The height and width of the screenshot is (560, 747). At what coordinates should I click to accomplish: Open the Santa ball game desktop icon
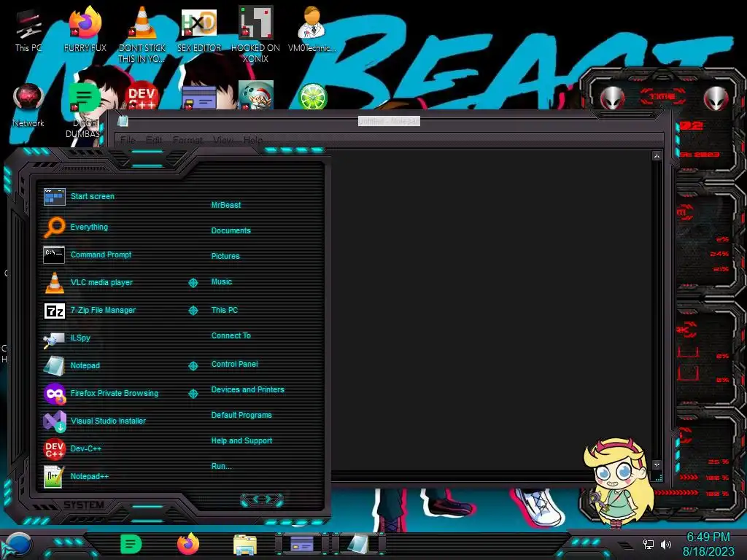click(255, 95)
